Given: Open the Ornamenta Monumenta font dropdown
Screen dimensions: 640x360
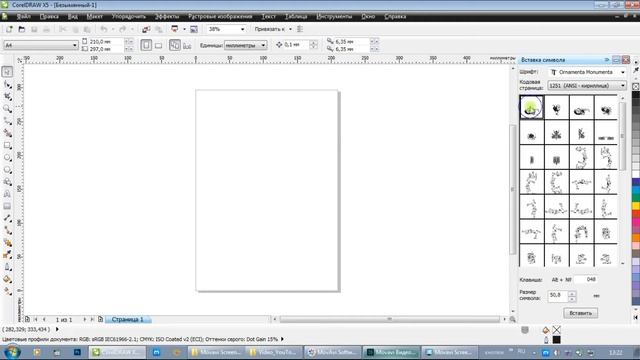Looking at the screenshot, I should pyautogui.click(x=623, y=72).
